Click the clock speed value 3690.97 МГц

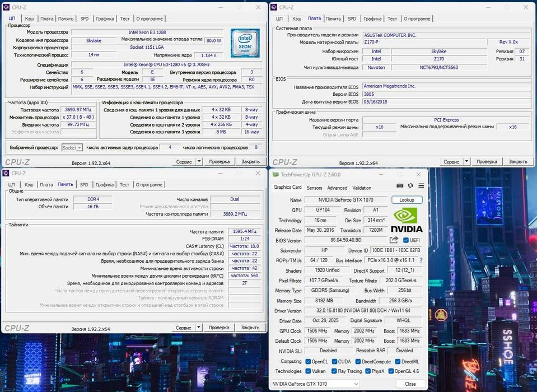coord(78,110)
